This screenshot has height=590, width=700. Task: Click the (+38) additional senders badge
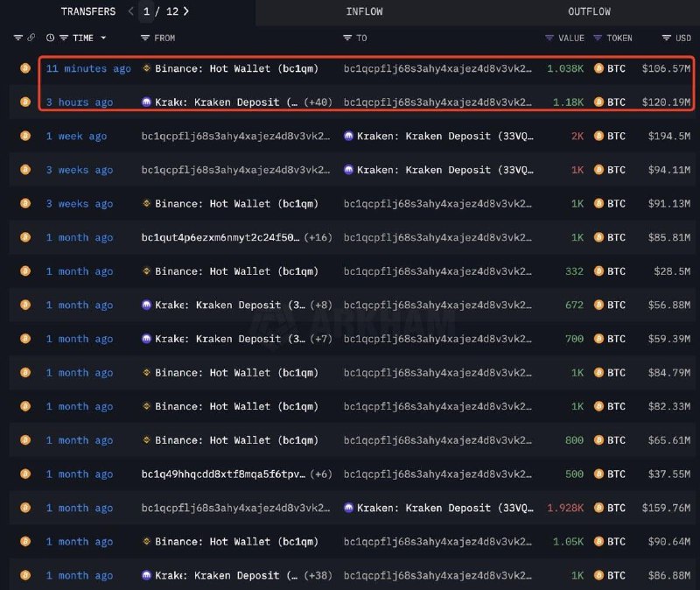(x=318, y=576)
